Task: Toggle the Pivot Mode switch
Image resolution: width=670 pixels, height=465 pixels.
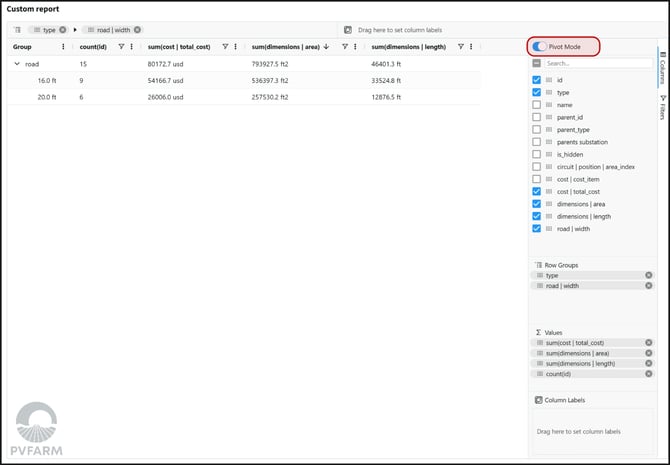Action: [540, 47]
